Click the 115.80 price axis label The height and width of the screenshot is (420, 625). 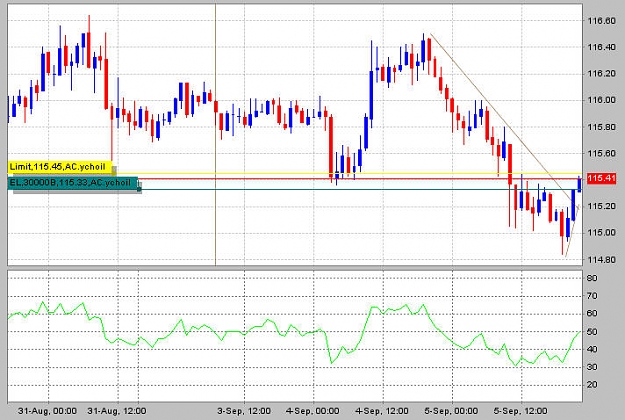601,127
